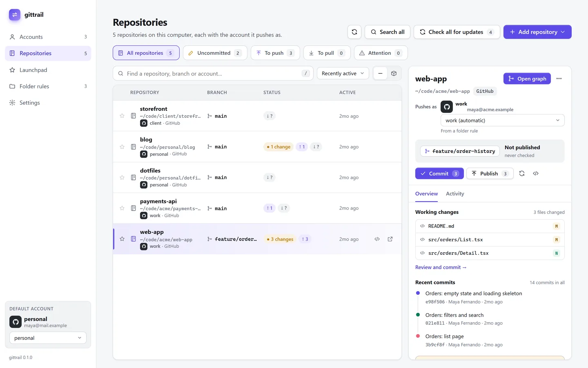This screenshot has width=588, height=368.
Task: Open the Recently active sort dropdown
Action: coord(343,74)
